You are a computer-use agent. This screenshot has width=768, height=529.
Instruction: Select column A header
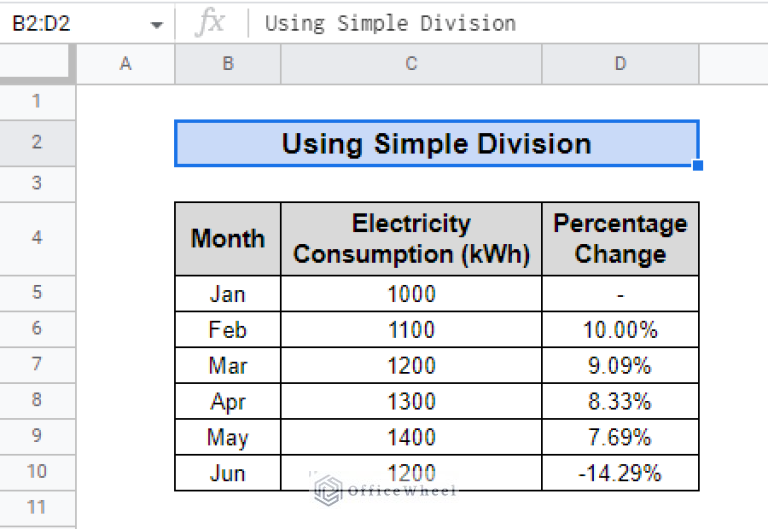click(126, 64)
